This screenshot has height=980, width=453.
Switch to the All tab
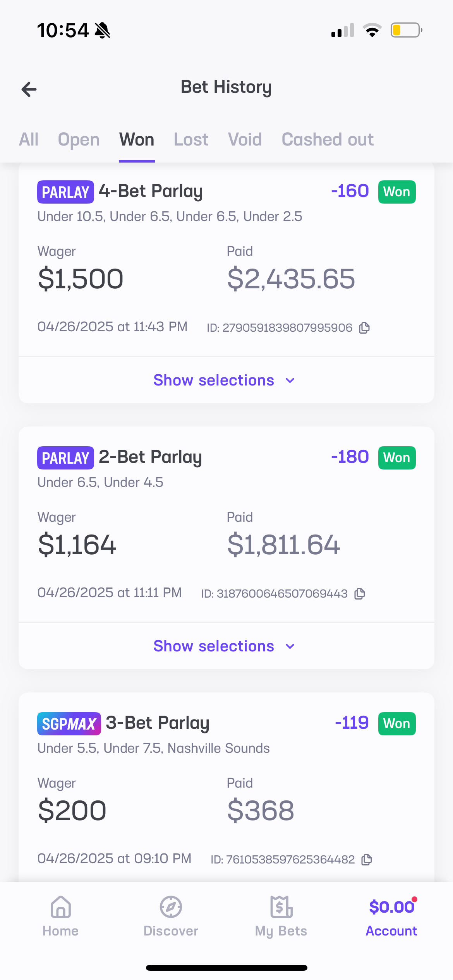click(29, 139)
